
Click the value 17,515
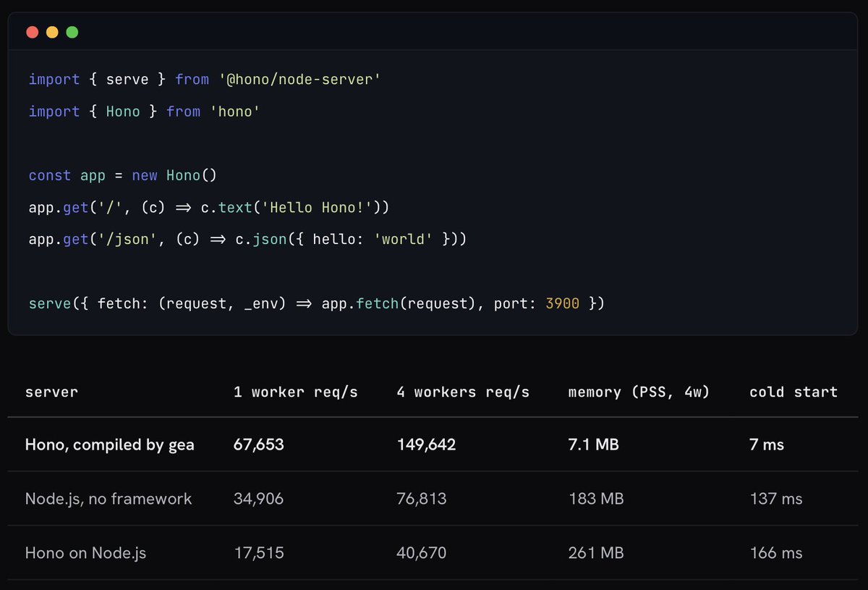259,553
